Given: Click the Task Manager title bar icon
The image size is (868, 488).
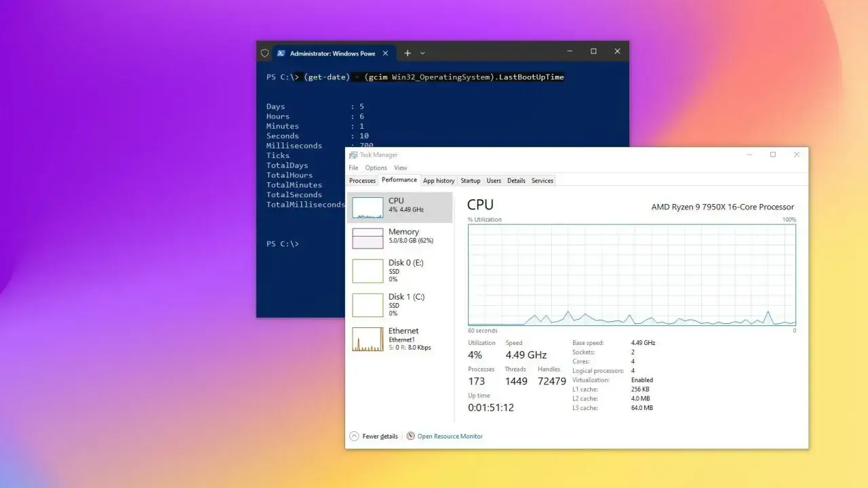Looking at the screenshot, I should [x=353, y=155].
